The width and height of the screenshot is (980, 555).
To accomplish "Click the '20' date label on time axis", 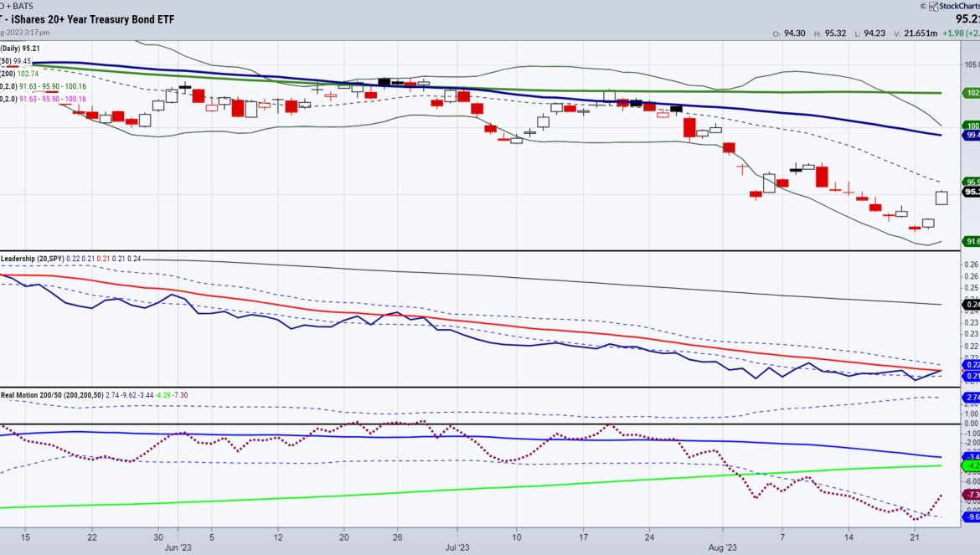I will click(x=343, y=537).
